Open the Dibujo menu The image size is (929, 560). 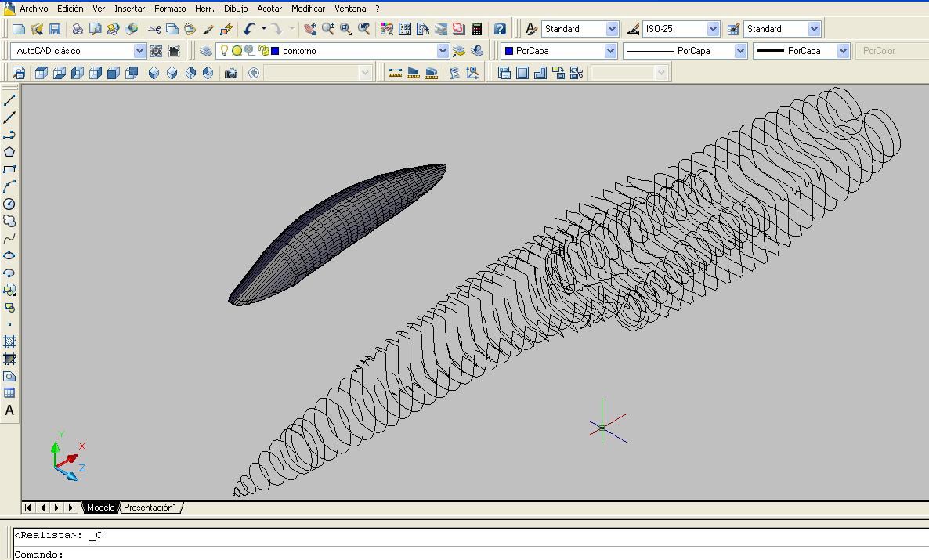(235, 9)
